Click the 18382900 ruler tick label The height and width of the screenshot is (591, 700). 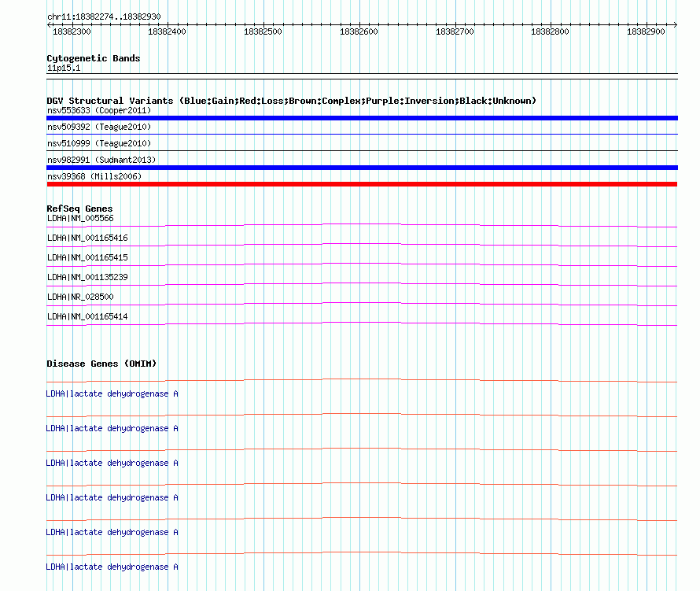coord(646,31)
